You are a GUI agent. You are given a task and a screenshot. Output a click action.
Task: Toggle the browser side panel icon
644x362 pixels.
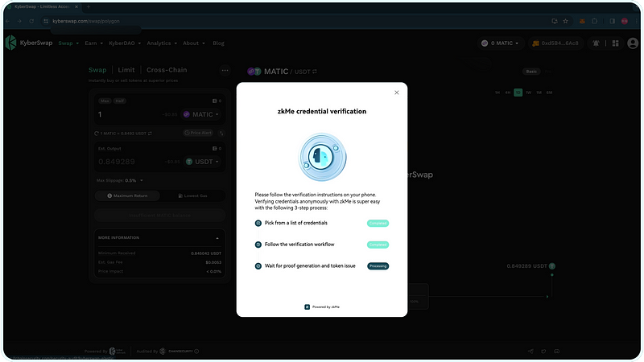[x=612, y=21]
